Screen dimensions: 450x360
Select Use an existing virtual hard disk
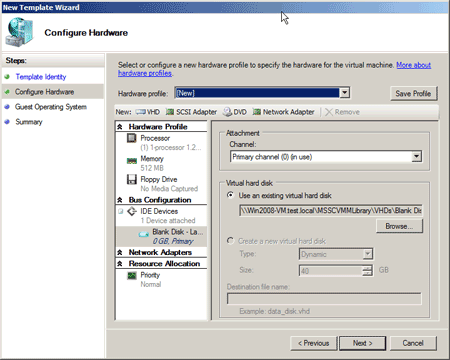[230, 195]
